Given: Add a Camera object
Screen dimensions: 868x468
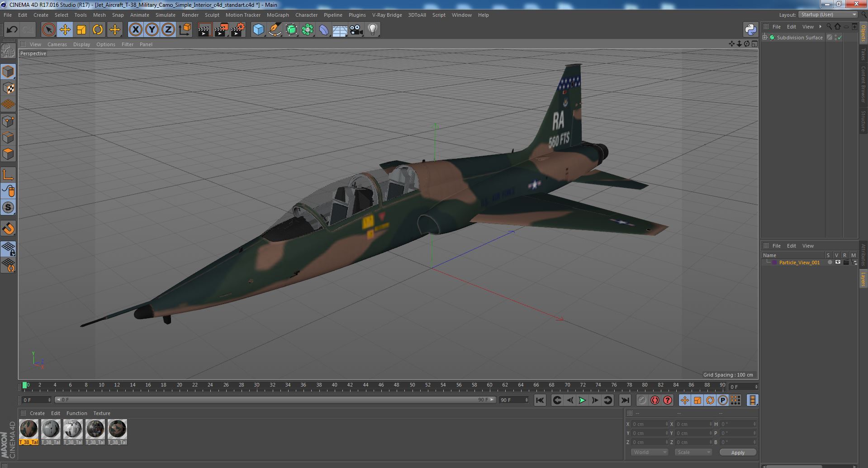Looking at the screenshot, I should click(x=356, y=30).
